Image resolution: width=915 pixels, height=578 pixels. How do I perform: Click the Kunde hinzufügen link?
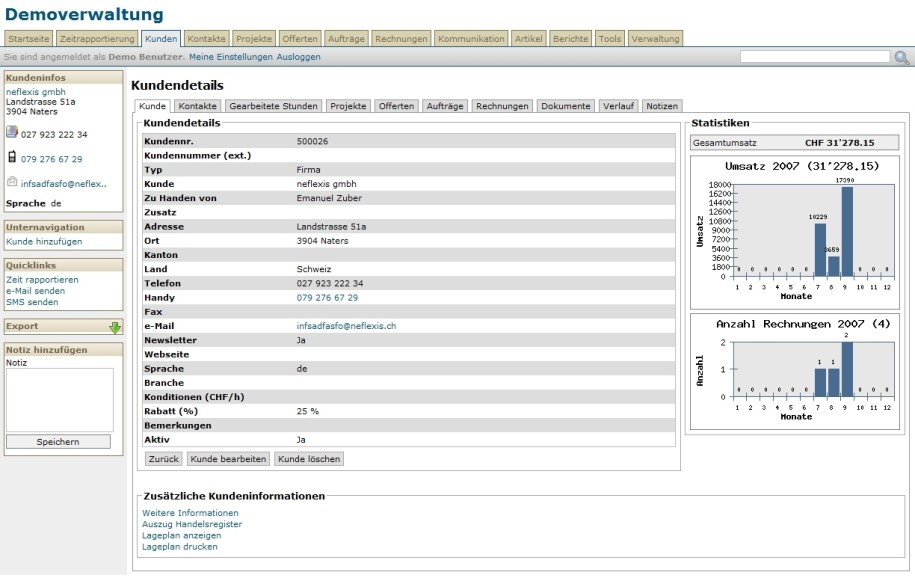(44, 241)
